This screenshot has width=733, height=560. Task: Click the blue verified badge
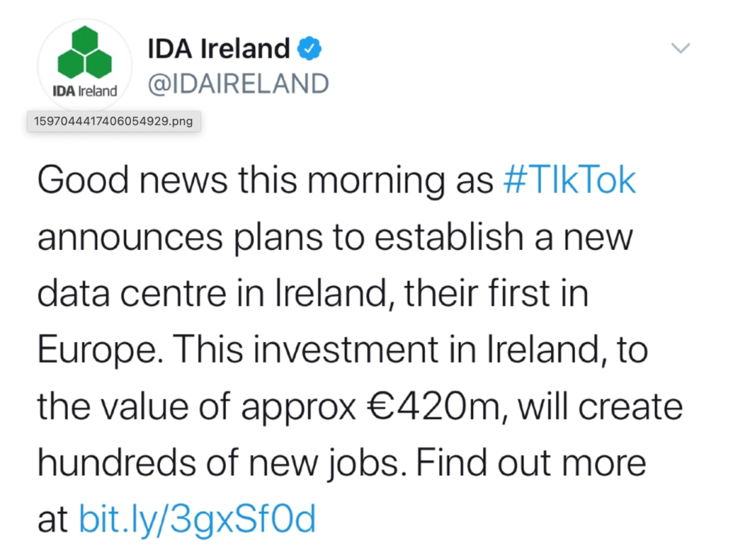(309, 48)
